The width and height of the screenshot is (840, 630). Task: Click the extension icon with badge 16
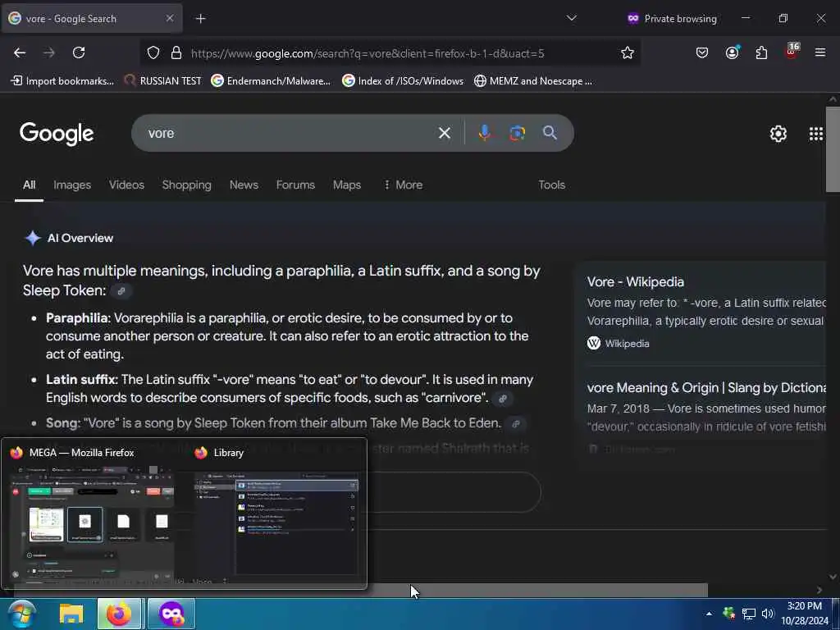coord(792,52)
